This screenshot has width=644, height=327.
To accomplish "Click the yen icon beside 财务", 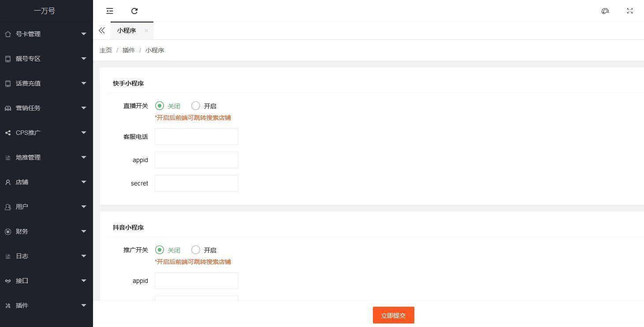I will click(8, 231).
